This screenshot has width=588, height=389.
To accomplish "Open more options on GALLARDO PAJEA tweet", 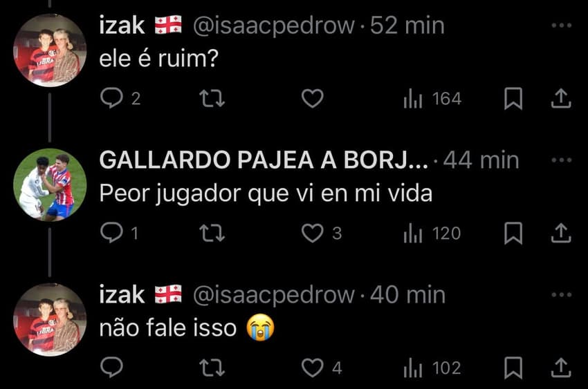I will click(562, 160).
